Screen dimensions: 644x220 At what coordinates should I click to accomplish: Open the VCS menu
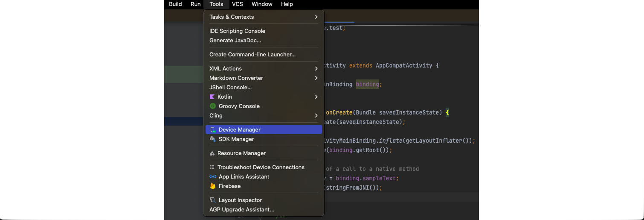point(238,4)
